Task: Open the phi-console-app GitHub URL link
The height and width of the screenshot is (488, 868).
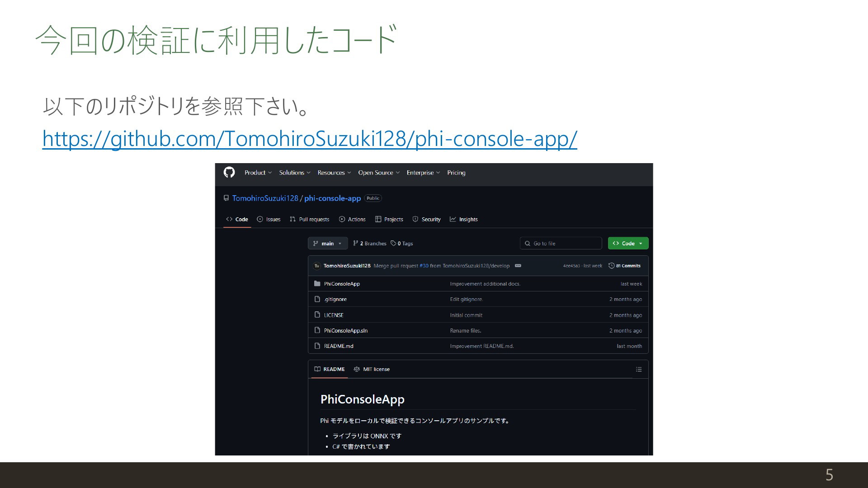Action: [x=310, y=138]
